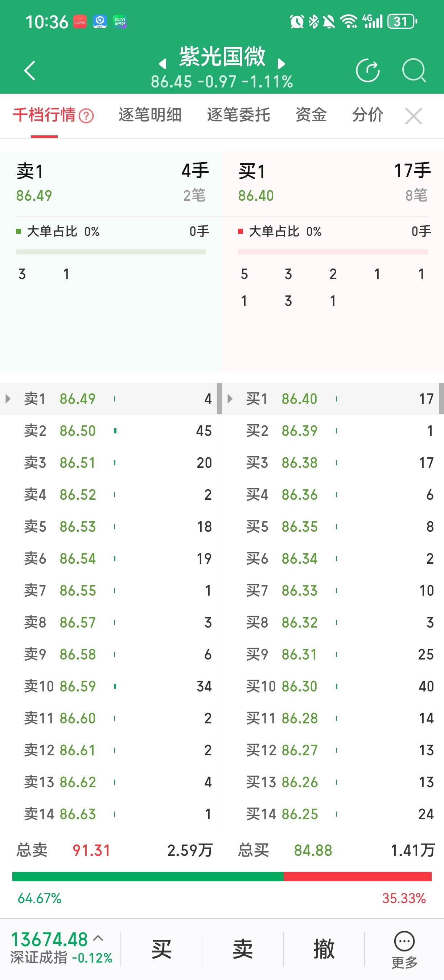Screen dimensions: 444x980
Task: Switch to the 逐笔明细 tab
Action: tap(150, 115)
